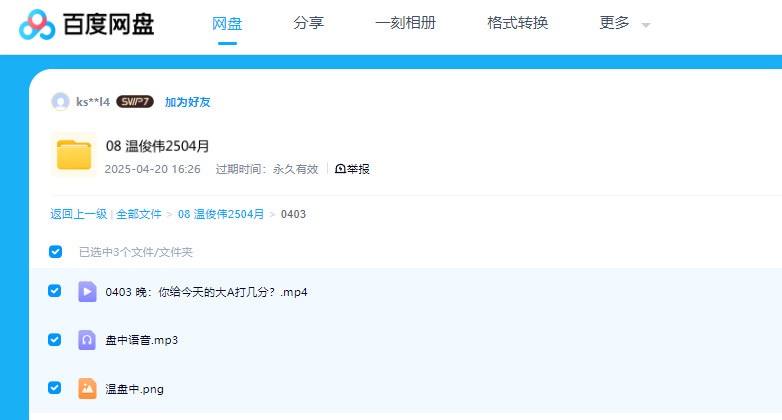Open the 格式转换 tab
Image resolution: width=782 pixels, height=420 pixels.
click(517, 23)
